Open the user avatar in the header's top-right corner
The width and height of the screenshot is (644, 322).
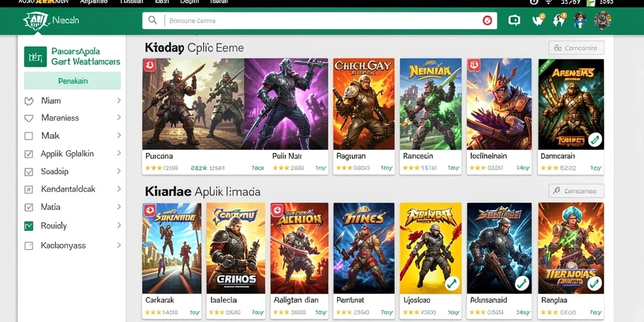click(x=602, y=20)
